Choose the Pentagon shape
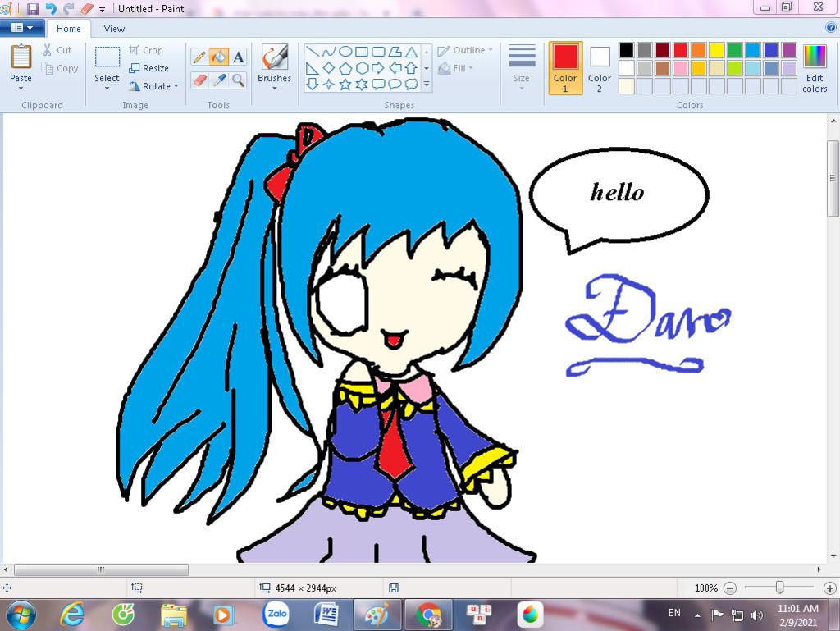The width and height of the screenshot is (840, 631). (345, 67)
